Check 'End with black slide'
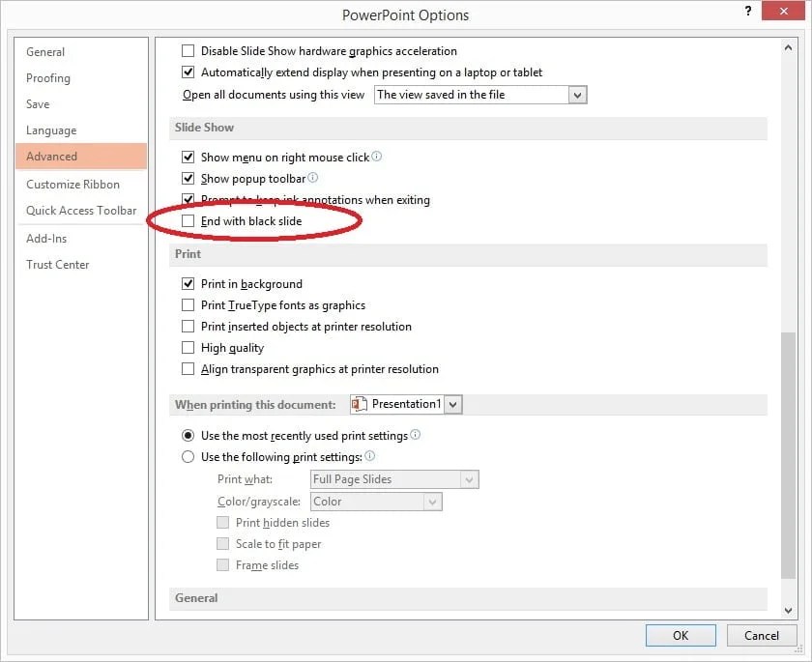This screenshot has height=662, width=812. pyautogui.click(x=188, y=221)
